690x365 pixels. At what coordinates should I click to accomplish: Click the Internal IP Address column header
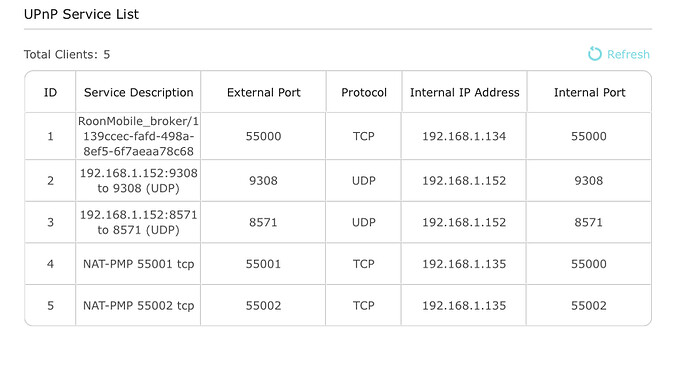point(464,92)
